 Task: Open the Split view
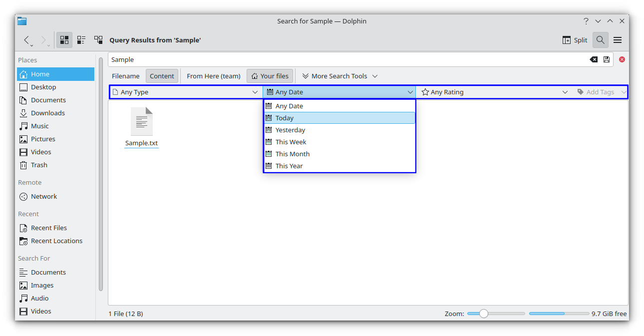pos(575,40)
